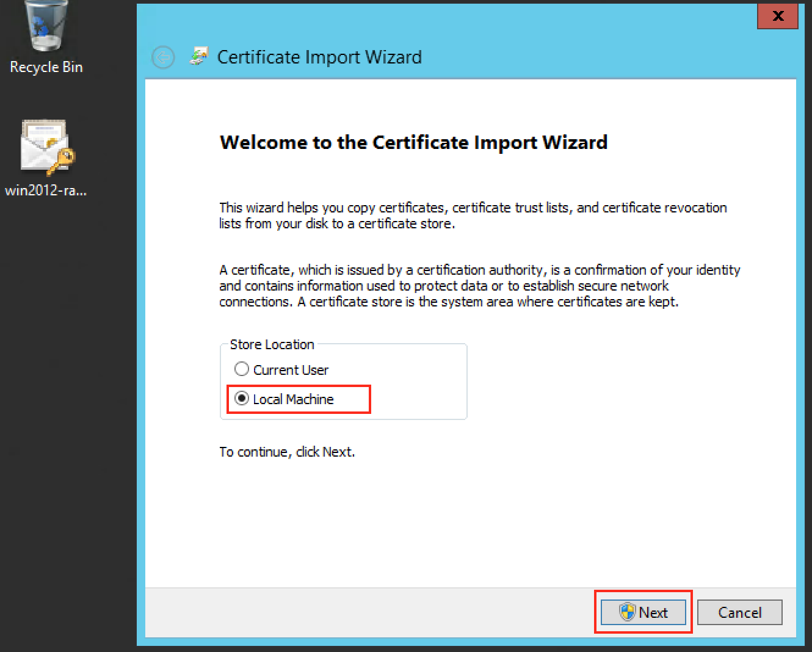Select the Recycle Bin desktop icon
The height and width of the screenshot is (652, 812).
46,38
